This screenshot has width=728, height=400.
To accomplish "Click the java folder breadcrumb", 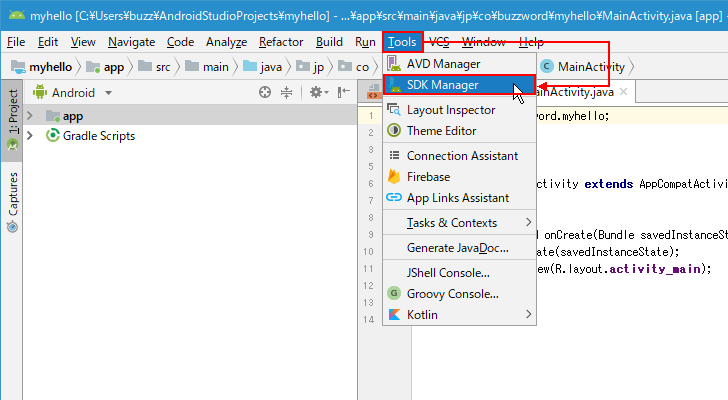I will click(262, 67).
